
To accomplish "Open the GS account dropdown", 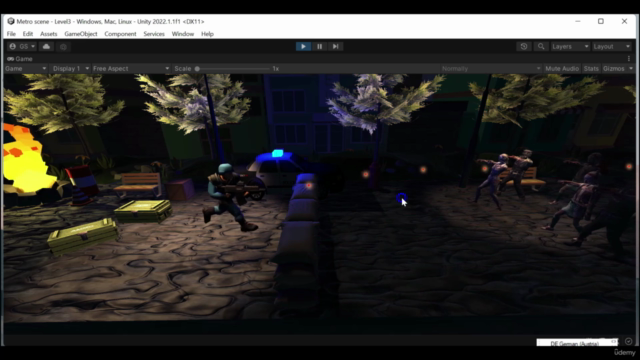I will [x=22, y=47].
